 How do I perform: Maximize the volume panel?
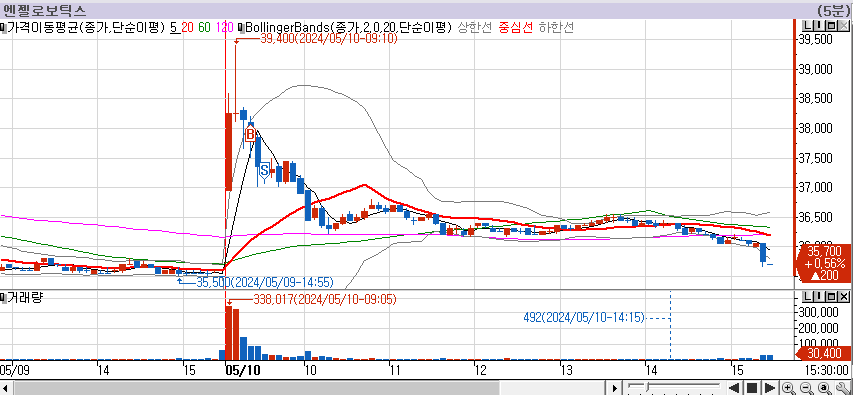831,297
